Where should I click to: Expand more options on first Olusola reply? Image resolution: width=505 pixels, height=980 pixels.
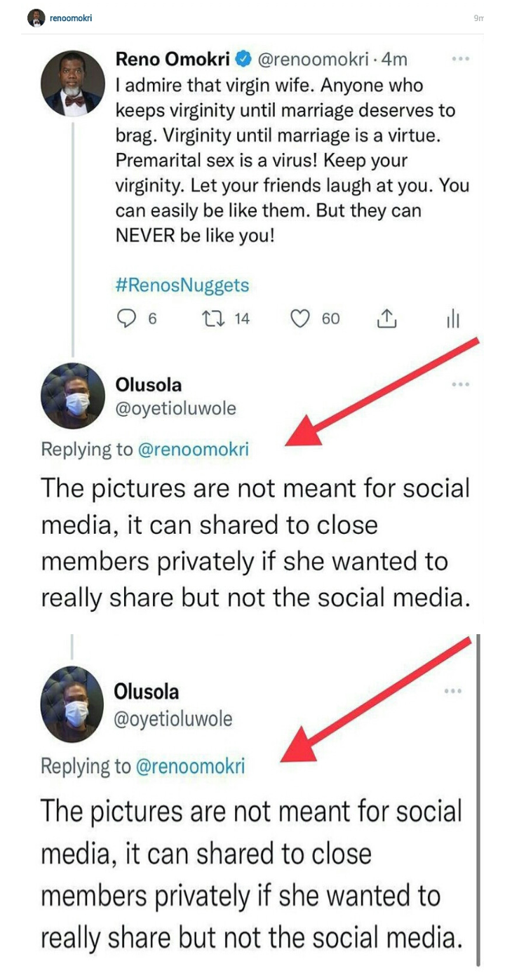coord(460,384)
